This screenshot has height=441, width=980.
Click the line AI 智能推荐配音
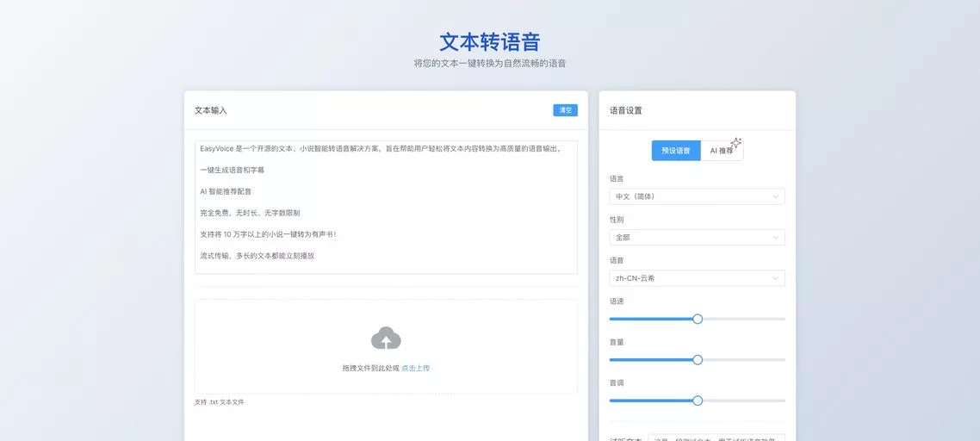click(x=226, y=191)
